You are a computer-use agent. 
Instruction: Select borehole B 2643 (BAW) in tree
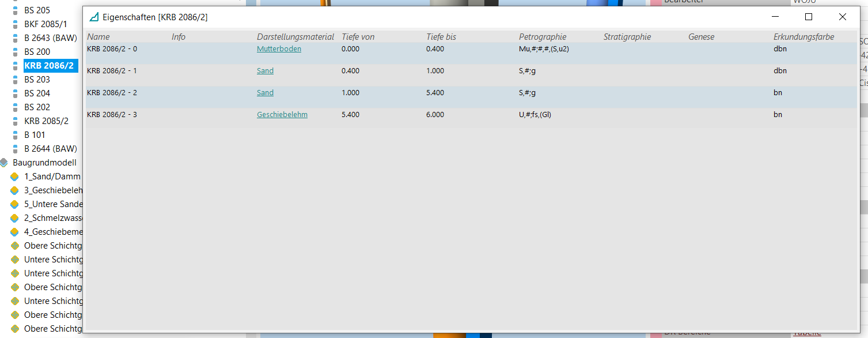pos(51,38)
